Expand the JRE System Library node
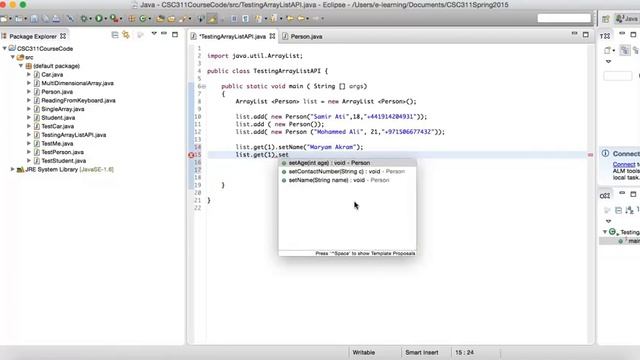This screenshot has height=360, width=640. (x=13, y=169)
